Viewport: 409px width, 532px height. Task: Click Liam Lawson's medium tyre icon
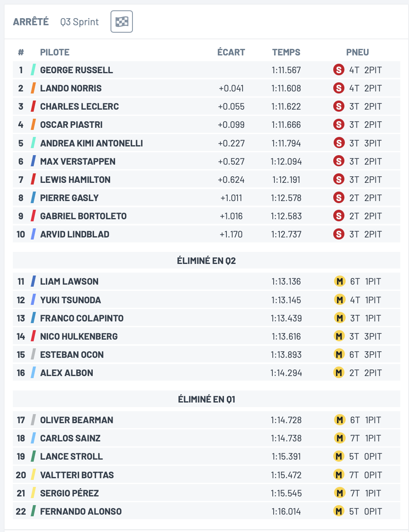339,281
